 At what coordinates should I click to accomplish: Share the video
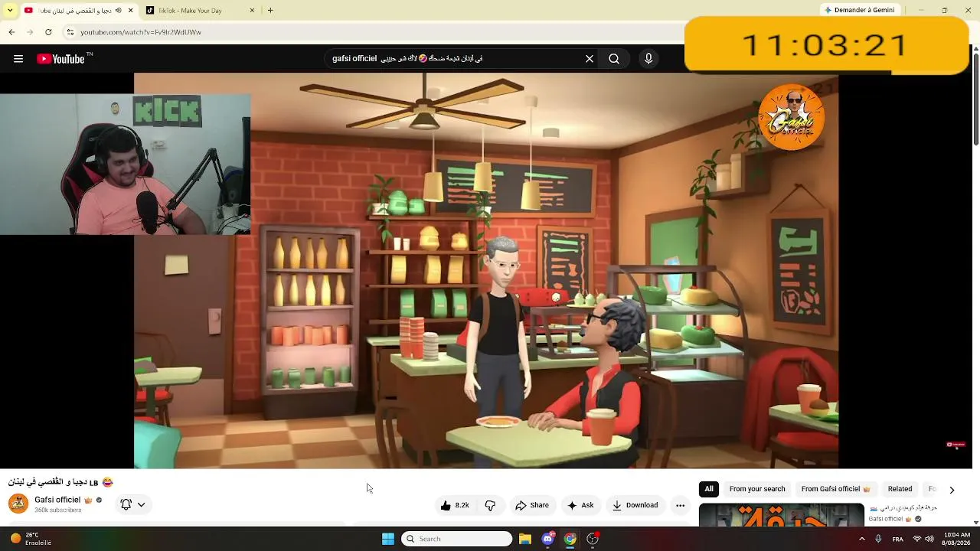click(532, 505)
